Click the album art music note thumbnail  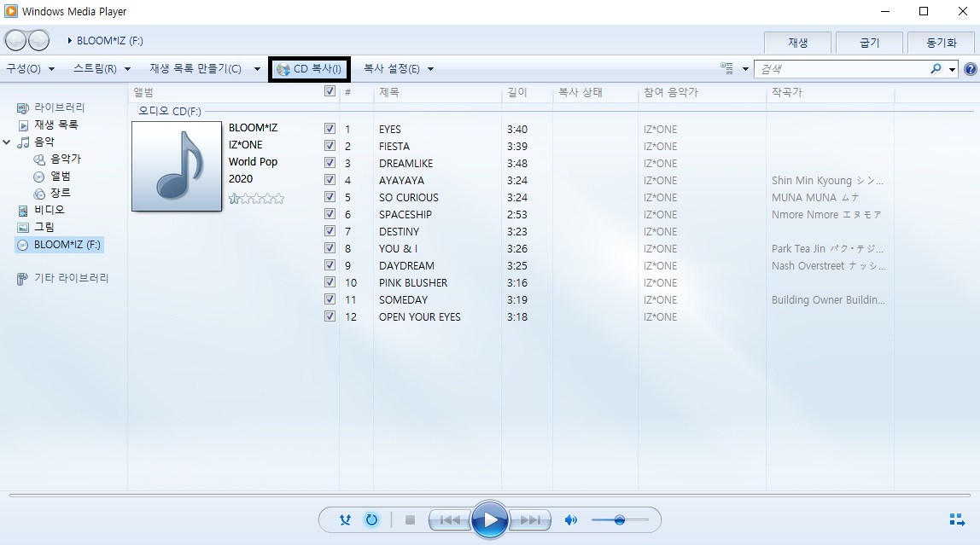tap(177, 166)
